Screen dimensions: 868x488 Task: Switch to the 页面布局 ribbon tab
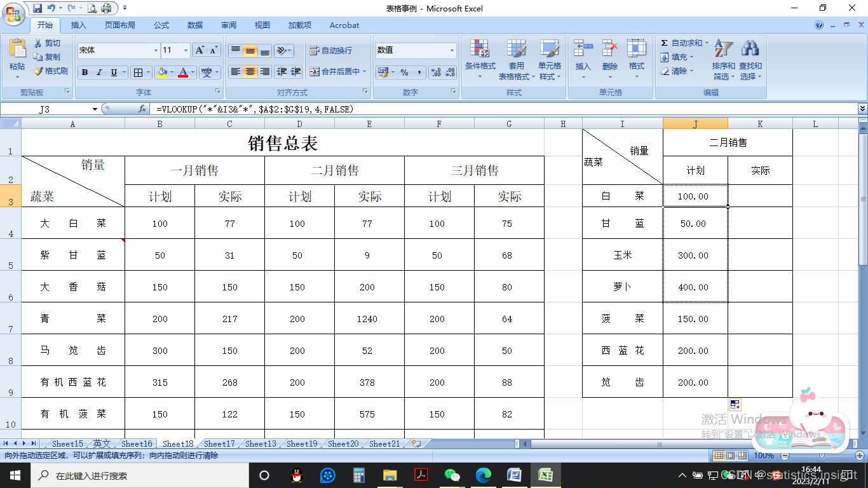[x=120, y=25]
